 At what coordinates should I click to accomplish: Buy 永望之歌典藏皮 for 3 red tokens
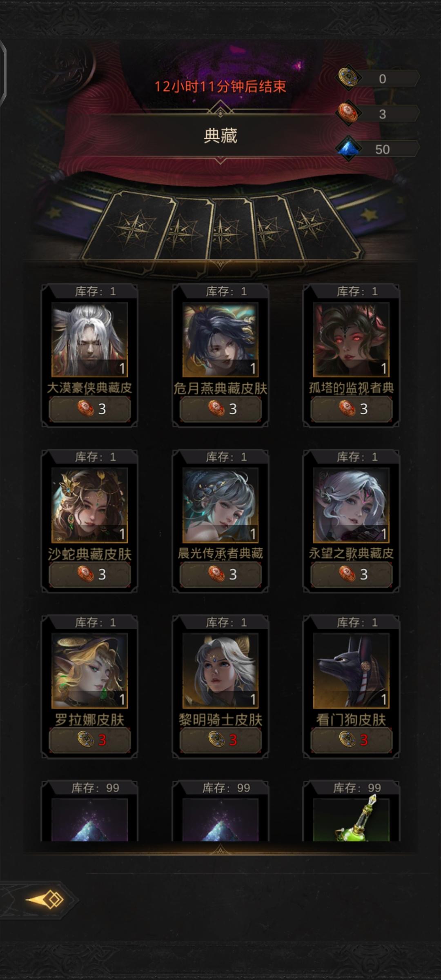tap(351, 574)
